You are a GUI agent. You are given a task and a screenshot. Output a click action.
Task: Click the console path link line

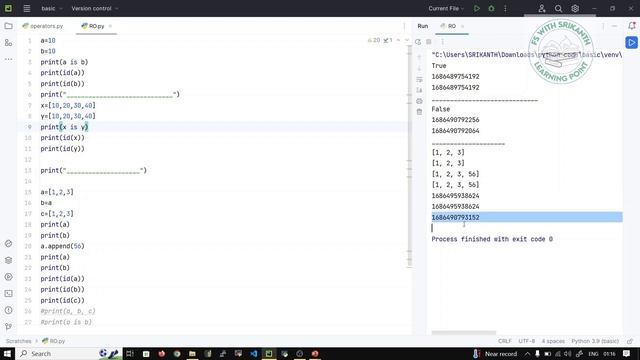(x=527, y=55)
